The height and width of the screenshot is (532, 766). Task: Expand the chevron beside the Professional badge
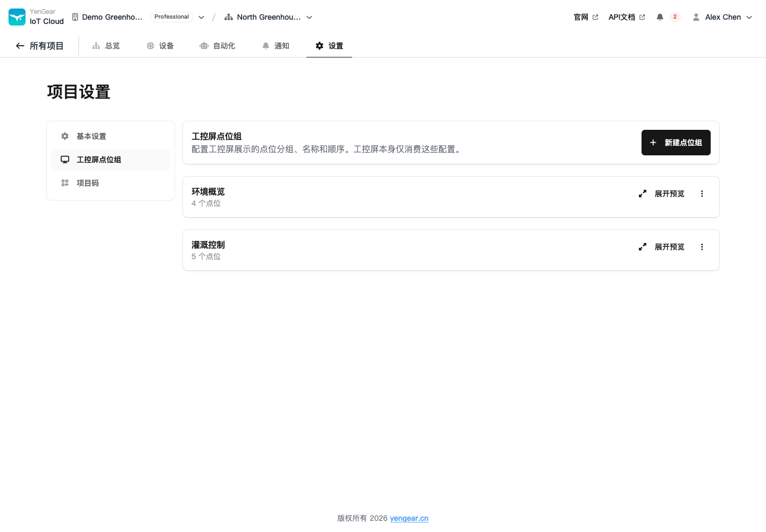[202, 17]
